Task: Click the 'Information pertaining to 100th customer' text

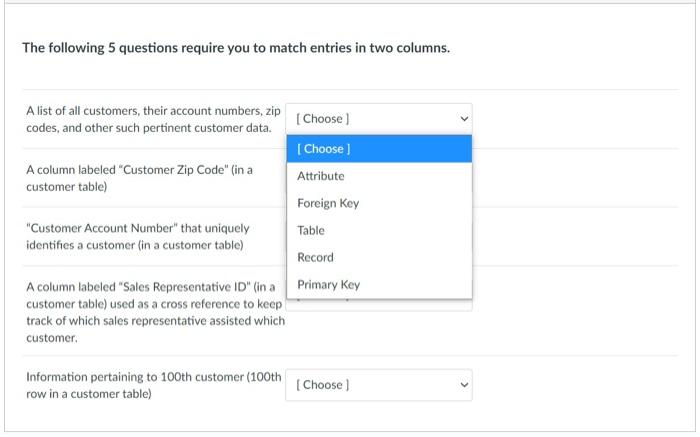Action: (x=154, y=385)
